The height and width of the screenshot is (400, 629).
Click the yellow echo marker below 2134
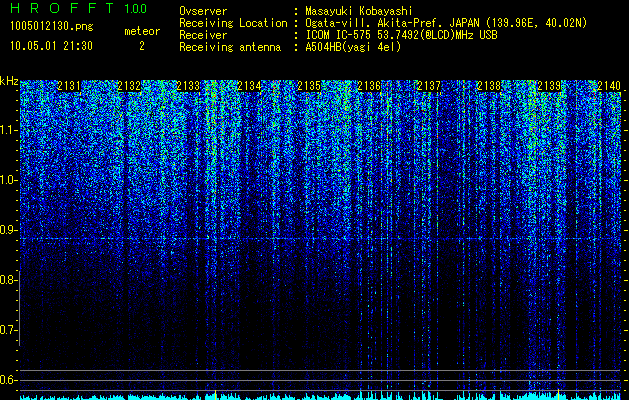point(216,395)
